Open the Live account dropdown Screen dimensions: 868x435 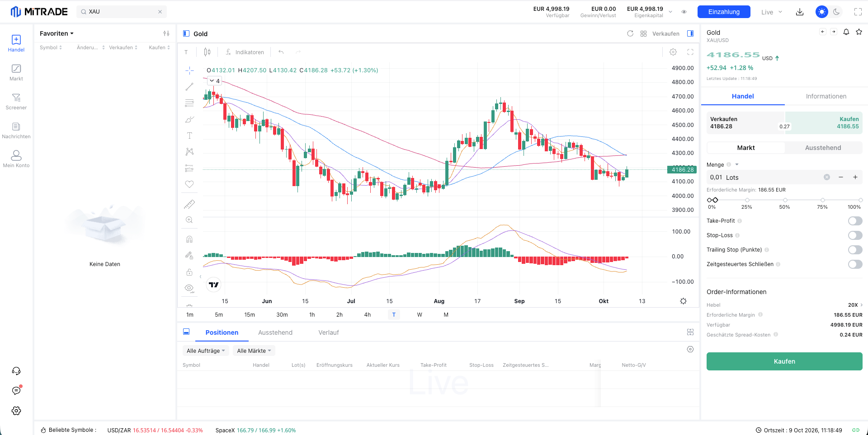click(771, 12)
